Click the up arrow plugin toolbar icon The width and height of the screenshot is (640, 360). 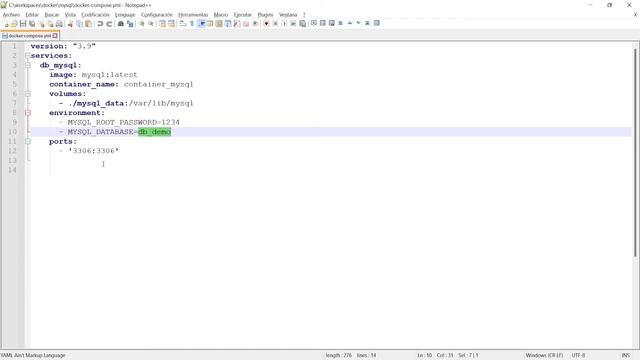coord(349,23)
